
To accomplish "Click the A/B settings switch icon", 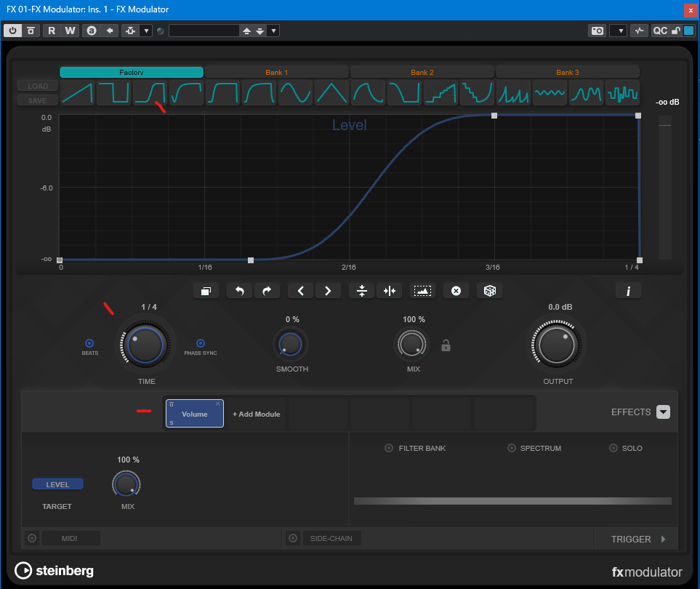I will point(92,31).
